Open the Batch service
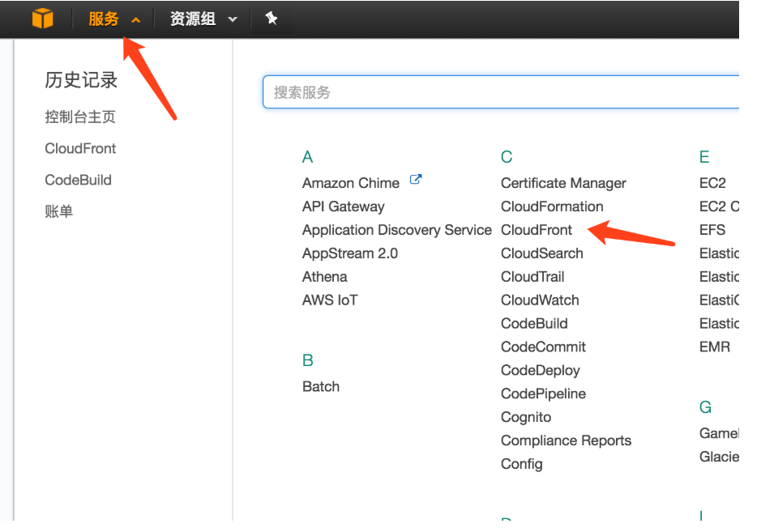Screen dimensions: 761x532 (x=320, y=386)
